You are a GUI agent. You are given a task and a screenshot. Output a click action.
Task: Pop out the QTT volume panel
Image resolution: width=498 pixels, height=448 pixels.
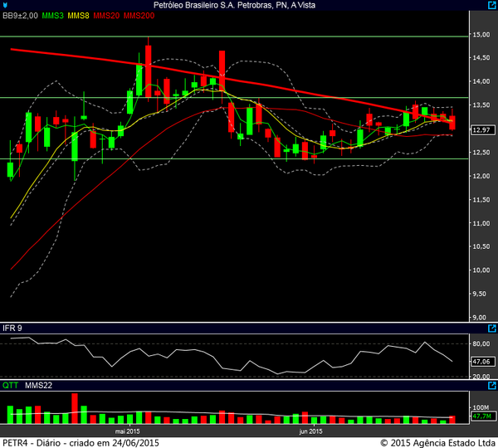[x=491, y=386]
